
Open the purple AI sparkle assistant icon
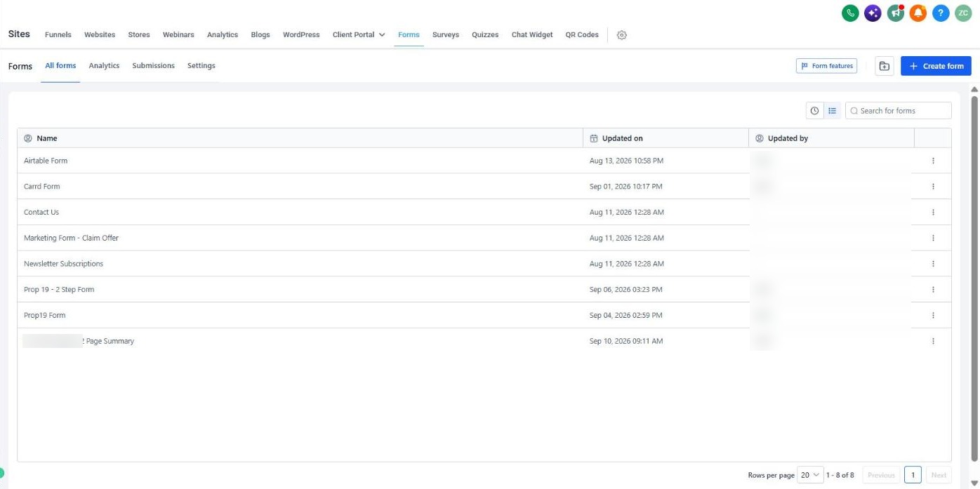873,13
